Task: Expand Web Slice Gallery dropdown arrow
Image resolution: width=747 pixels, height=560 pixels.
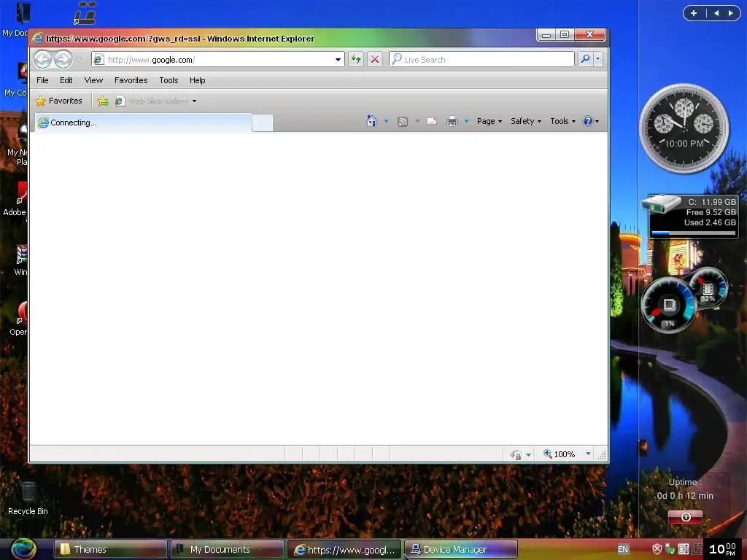Action: click(194, 101)
